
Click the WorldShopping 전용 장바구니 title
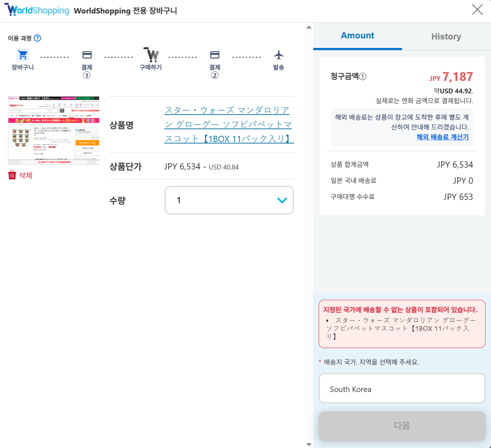click(125, 11)
